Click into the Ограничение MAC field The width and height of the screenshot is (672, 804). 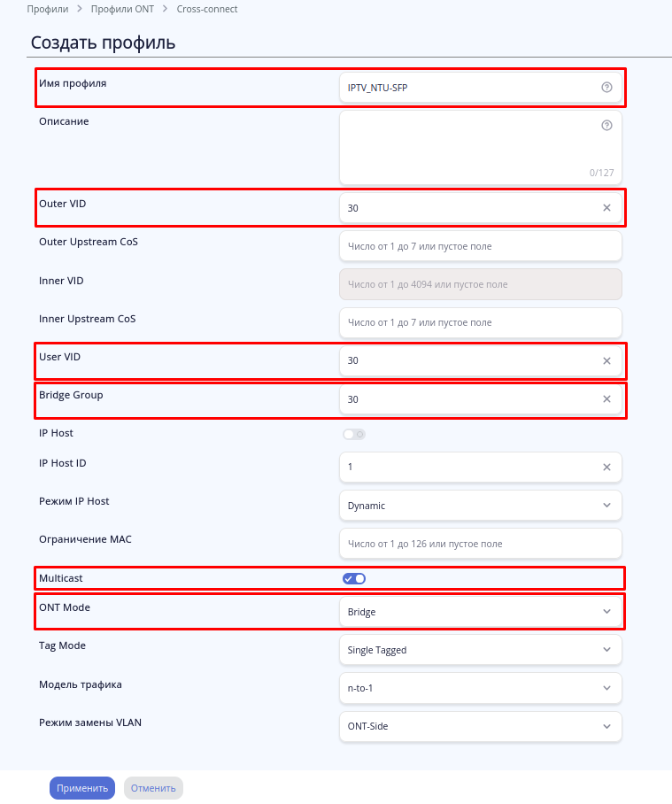[x=480, y=544]
